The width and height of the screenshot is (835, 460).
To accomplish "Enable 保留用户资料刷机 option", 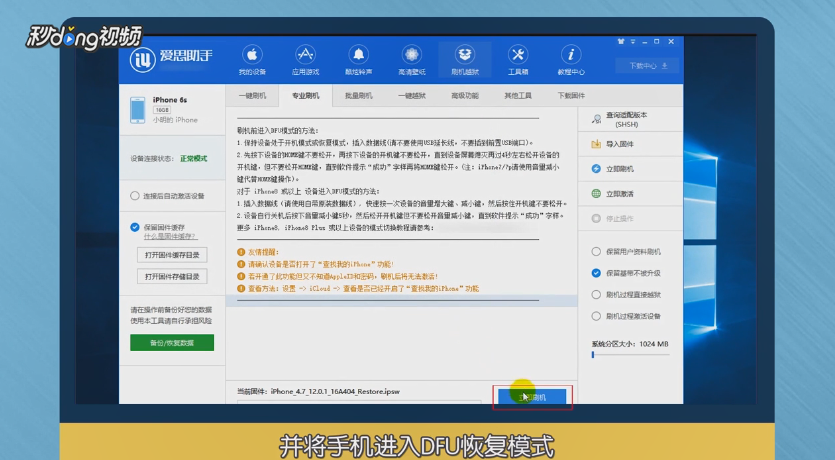I will 596,251.
